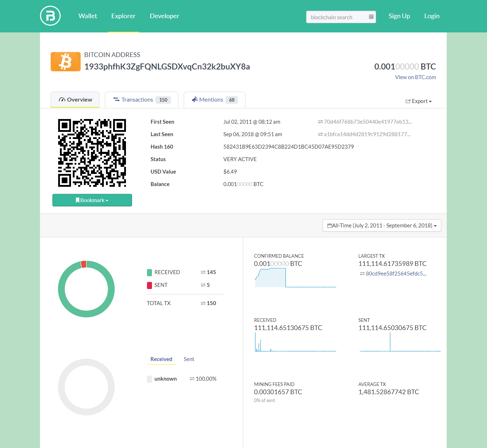Open the first seen transaction 70d46f768b73...
The image size is (487, 448).
point(368,122)
